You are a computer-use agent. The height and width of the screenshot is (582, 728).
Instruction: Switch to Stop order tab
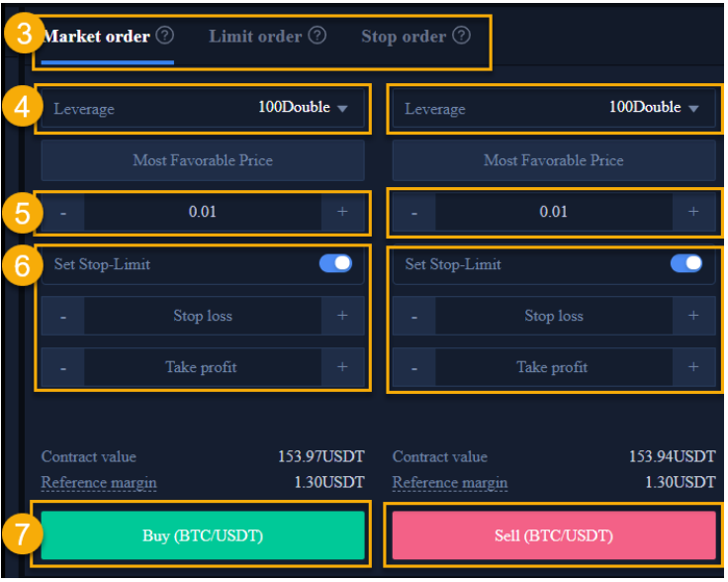404,37
